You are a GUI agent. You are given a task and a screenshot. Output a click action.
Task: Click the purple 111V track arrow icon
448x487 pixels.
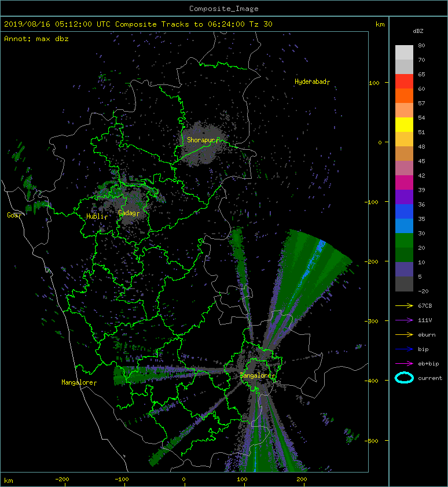(404, 320)
